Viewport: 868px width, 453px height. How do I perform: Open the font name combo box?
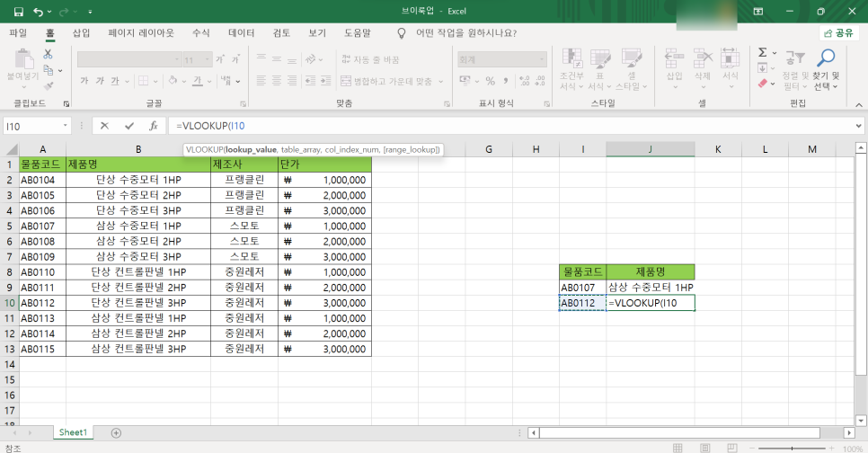[x=129, y=59]
